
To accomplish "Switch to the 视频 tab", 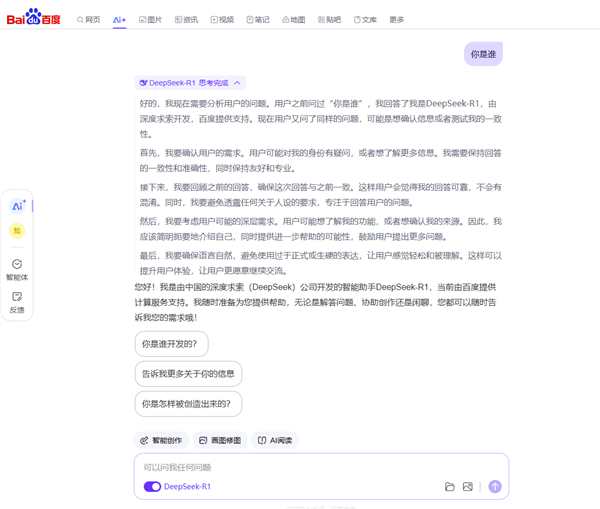I will pos(222,19).
